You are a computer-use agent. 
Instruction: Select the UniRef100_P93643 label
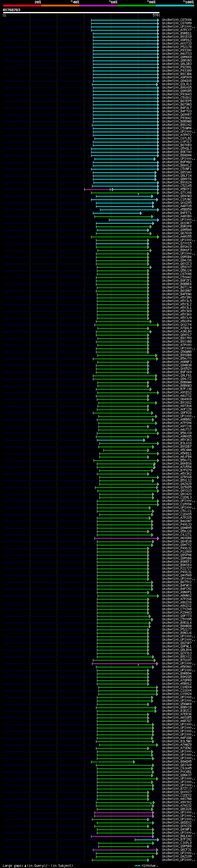177,94
